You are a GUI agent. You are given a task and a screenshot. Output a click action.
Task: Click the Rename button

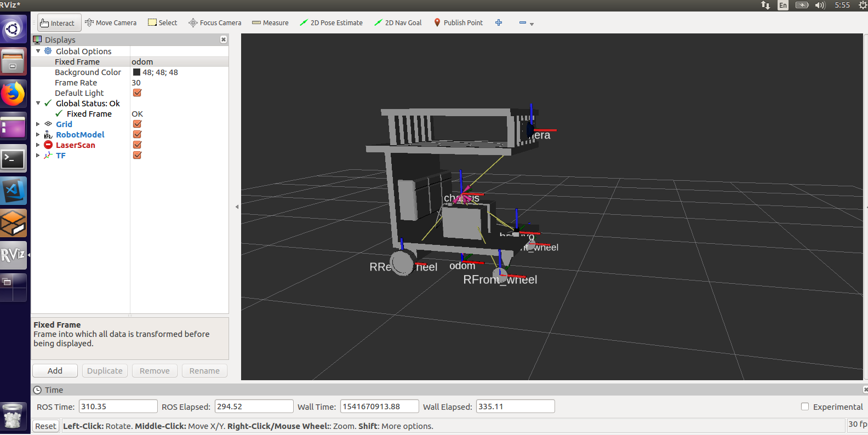coord(204,371)
